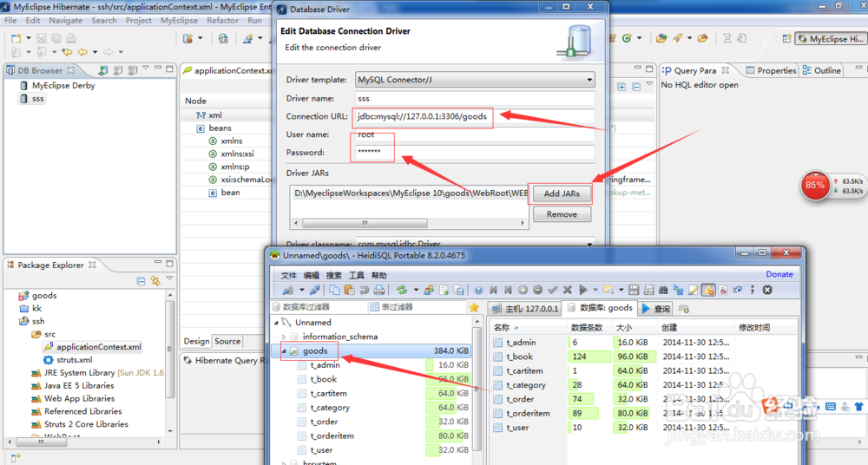Image resolution: width=868 pixels, height=465 pixels.
Task: Switch to 主机: 127.0.0.1 tab in HeidiSQL
Action: [x=525, y=308]
